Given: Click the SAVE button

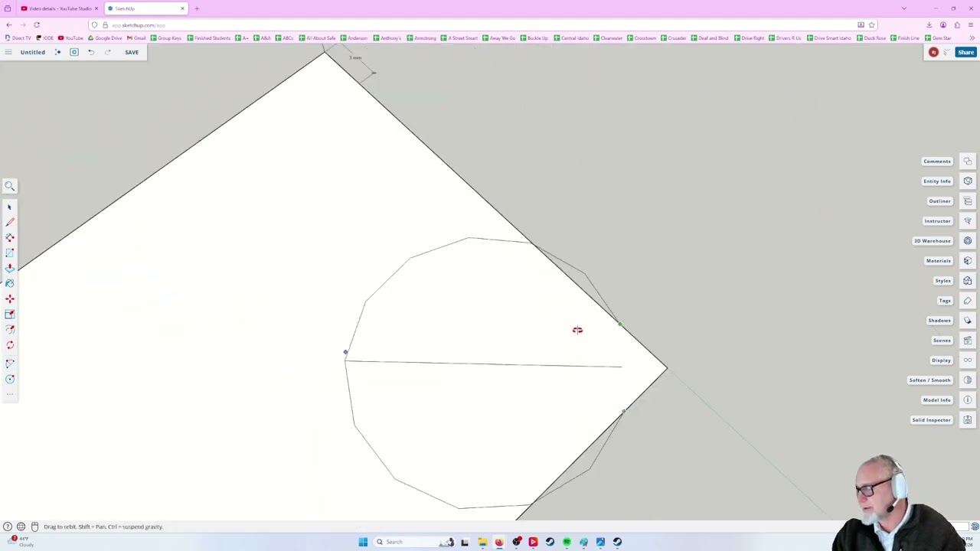Looking at the screenshot, I should pyautogui.click(x=132, y=52).
